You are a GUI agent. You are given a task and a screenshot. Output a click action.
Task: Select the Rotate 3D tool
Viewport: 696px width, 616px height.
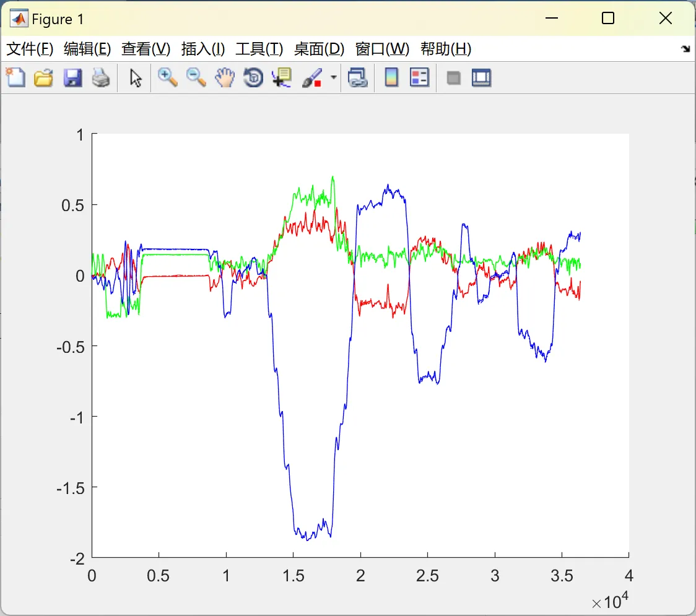tap(253, 77)
